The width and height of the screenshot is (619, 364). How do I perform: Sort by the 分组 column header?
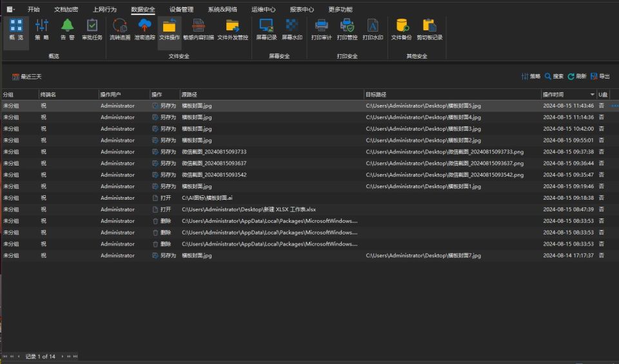click(x=20, y=95)
